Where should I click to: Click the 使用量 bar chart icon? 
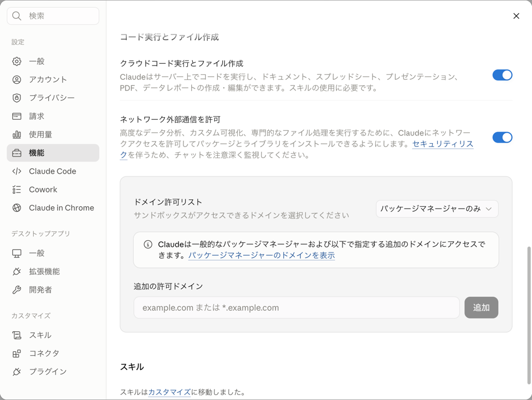tap(17, 135)
